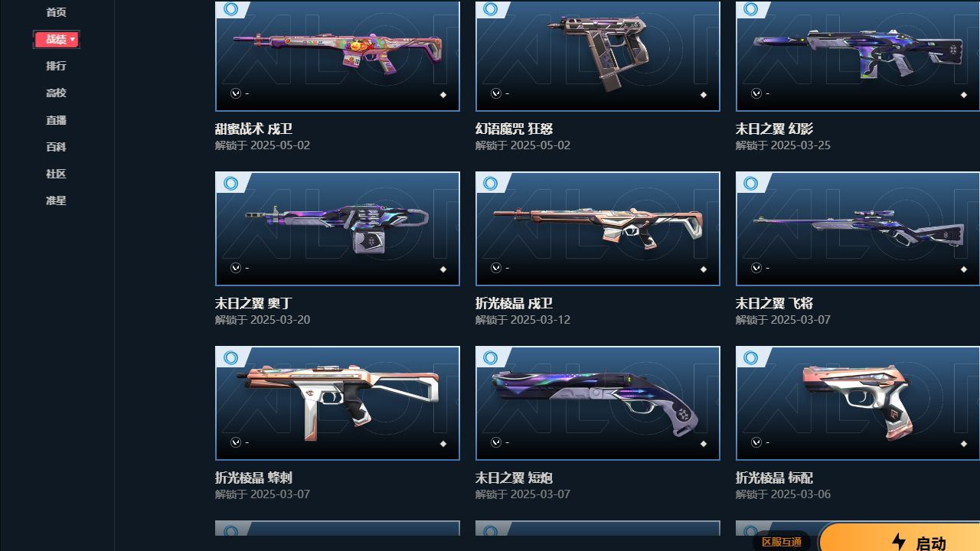Image resolution: width=980 pixels, height=551 pixels.
Task: Click the tier ring icon on 折光棱晶 标配 card
Action: pos(751,358)
